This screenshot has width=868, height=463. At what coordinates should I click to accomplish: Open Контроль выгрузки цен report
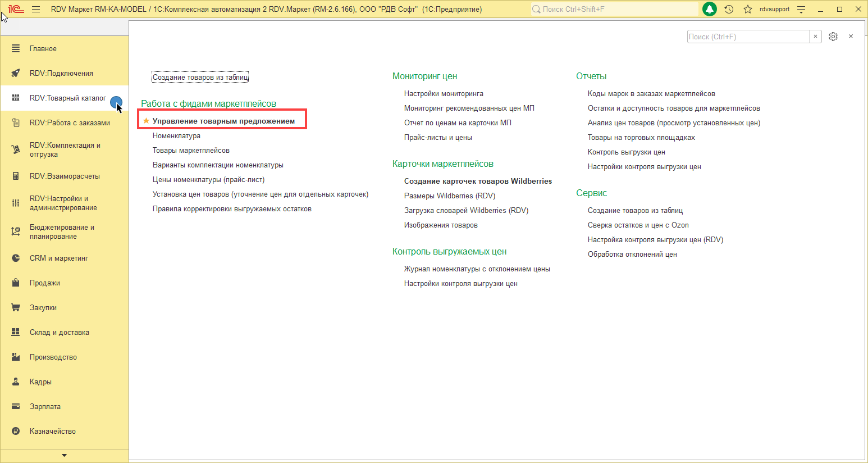(x=627, y=152)
